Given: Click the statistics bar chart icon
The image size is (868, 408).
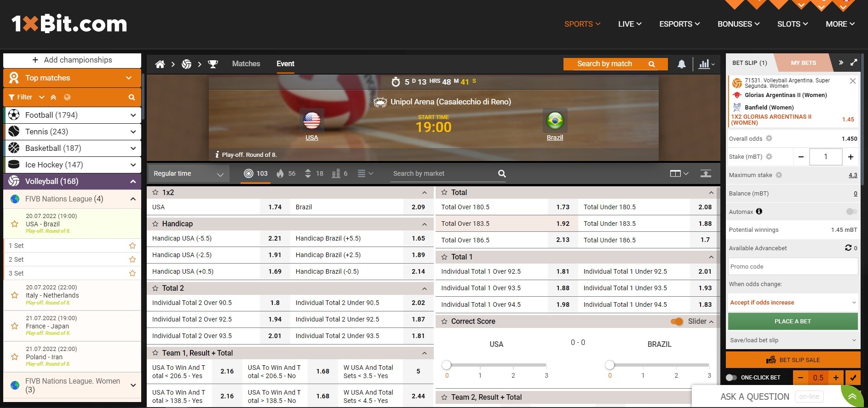Looking at the screenshot, I should (704, 64).
